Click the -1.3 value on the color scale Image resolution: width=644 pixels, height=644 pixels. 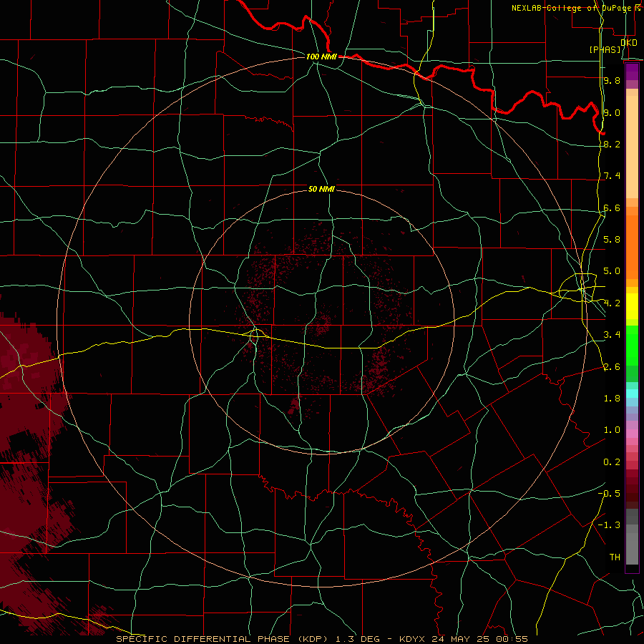coord(609,525)
